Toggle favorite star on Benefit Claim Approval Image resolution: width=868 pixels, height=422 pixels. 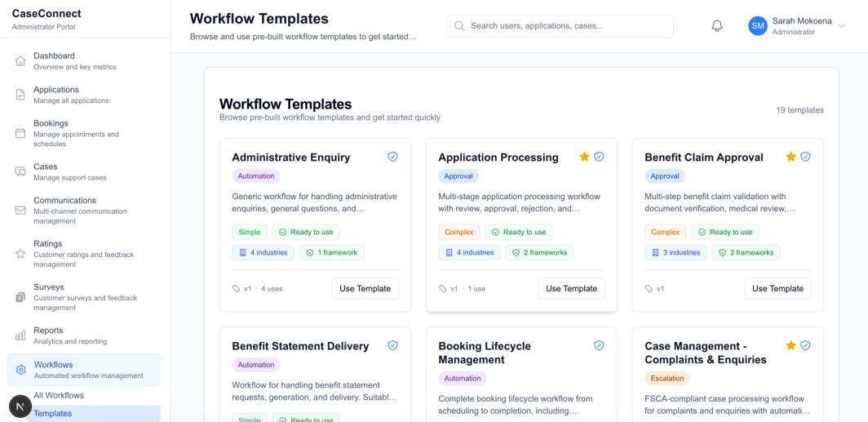(x=790, y=157)
